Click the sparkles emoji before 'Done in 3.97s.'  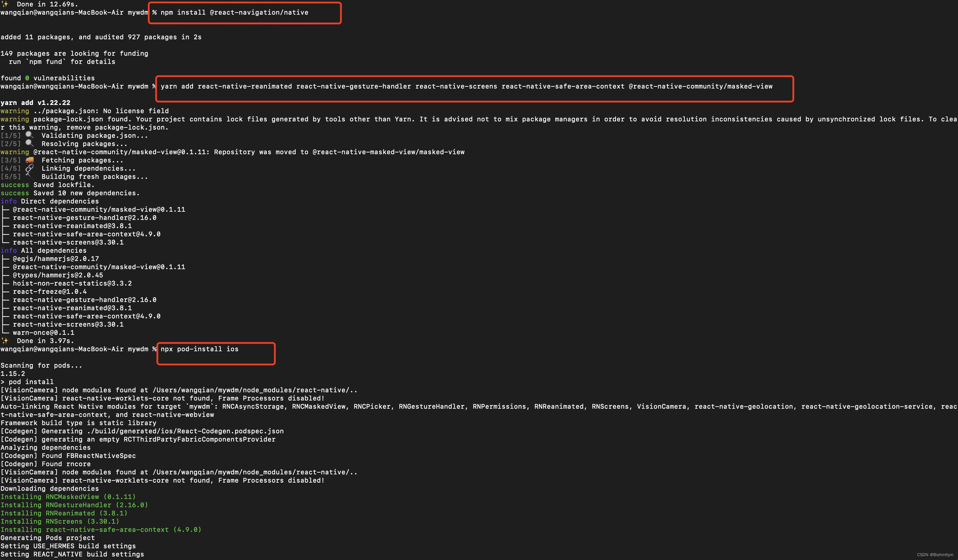pos(5,340)
